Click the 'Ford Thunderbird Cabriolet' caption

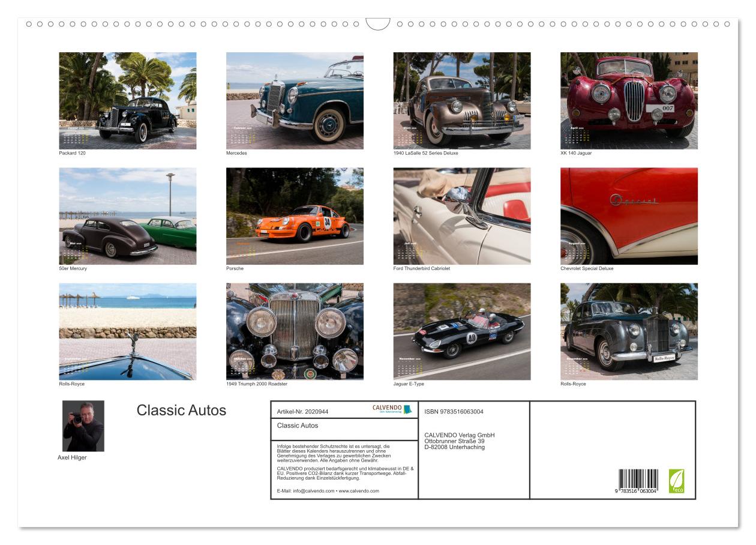pos(421,268)
